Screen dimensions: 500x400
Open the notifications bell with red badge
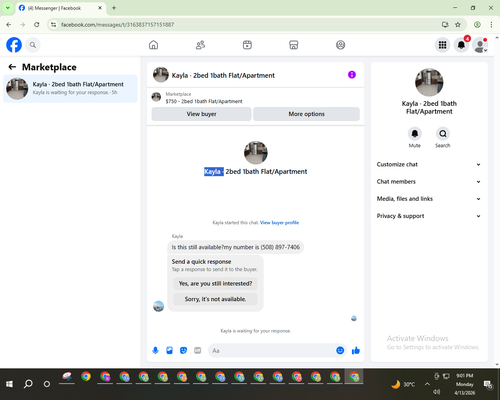[x=461, y=45]
